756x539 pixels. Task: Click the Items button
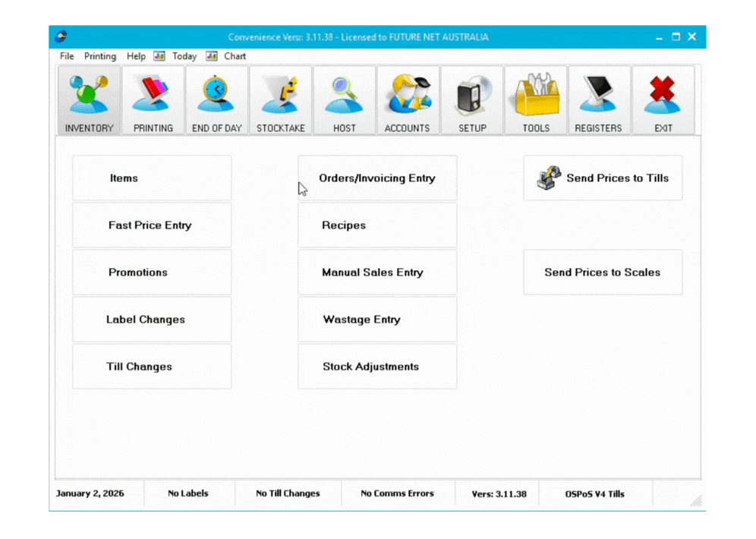(x=152, y=178)
